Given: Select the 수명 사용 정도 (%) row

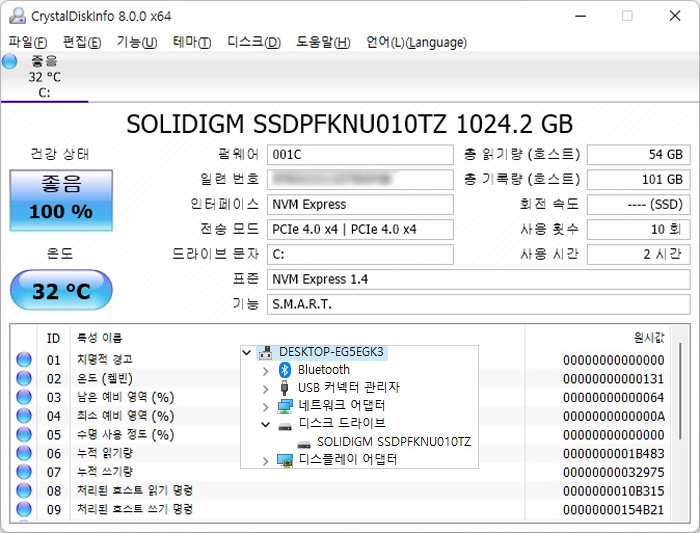Looking at the screenshot, I should [x=340, y=434].
